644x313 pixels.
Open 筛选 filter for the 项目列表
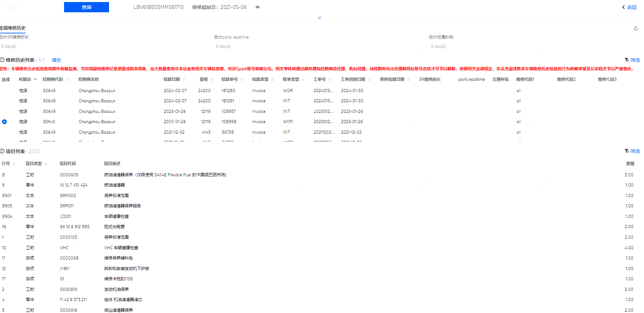coord(632,151)
